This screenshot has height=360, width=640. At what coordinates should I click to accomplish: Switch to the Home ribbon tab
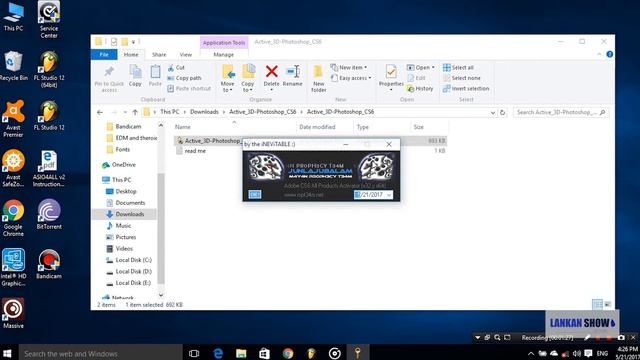tap(131, 54)
